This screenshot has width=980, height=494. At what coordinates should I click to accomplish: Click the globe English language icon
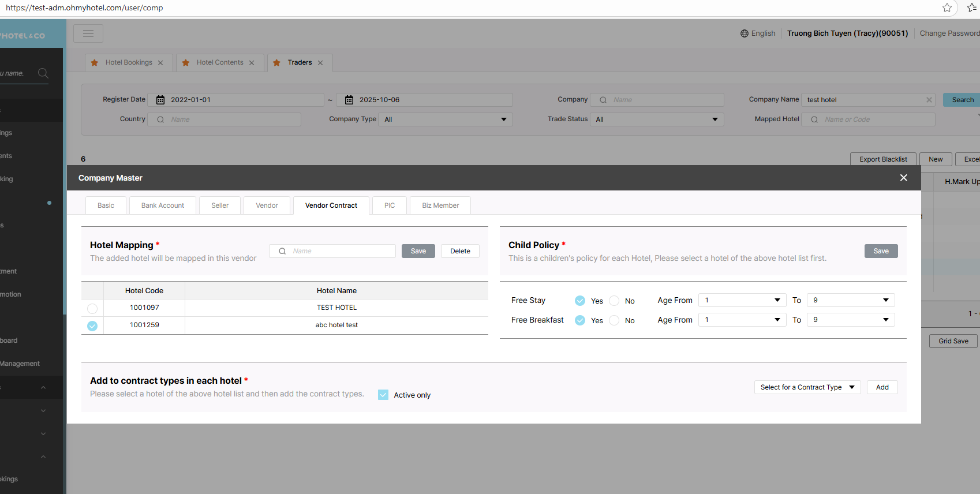pyautogui.click(x=745, y=33)
